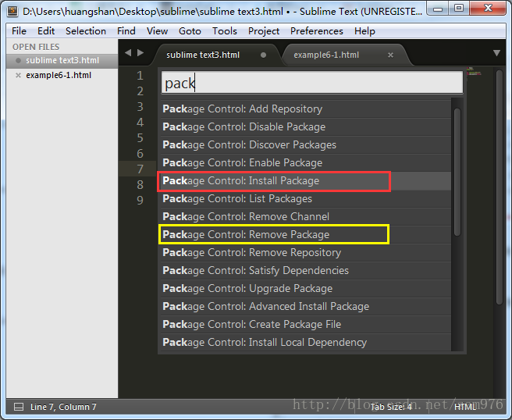Open the Goto menu

click(x=190, y=31)
